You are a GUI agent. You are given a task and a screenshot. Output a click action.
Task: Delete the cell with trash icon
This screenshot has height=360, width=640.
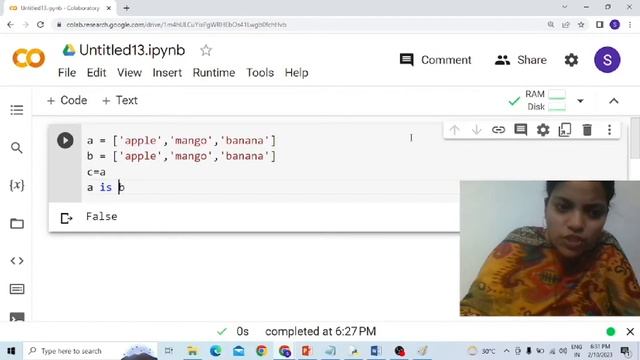click(x=587, y=130)
